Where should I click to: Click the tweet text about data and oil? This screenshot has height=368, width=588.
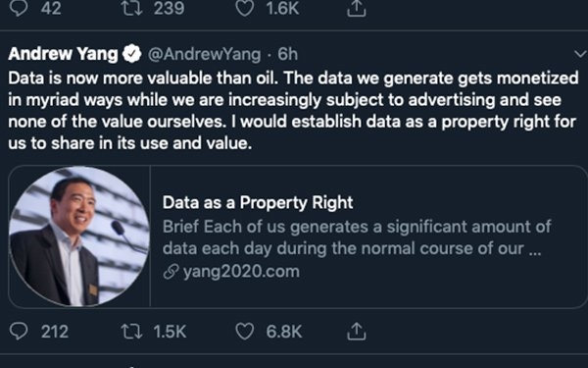[293, 110]
